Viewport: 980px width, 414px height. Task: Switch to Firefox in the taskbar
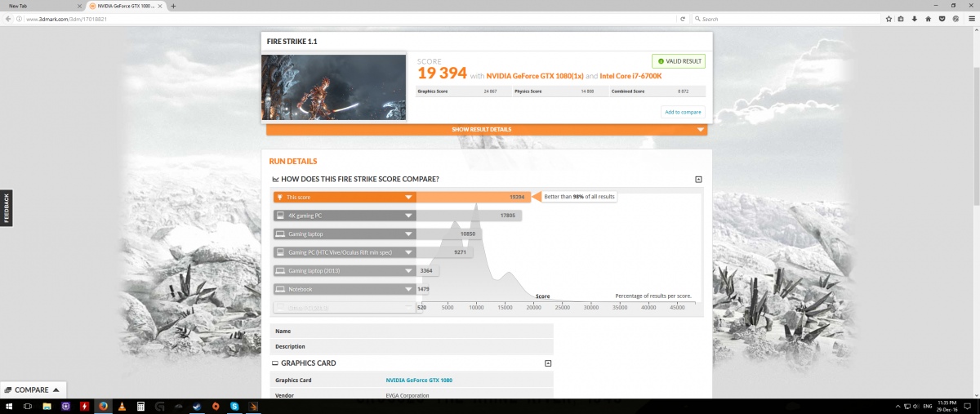pos(104,406)
